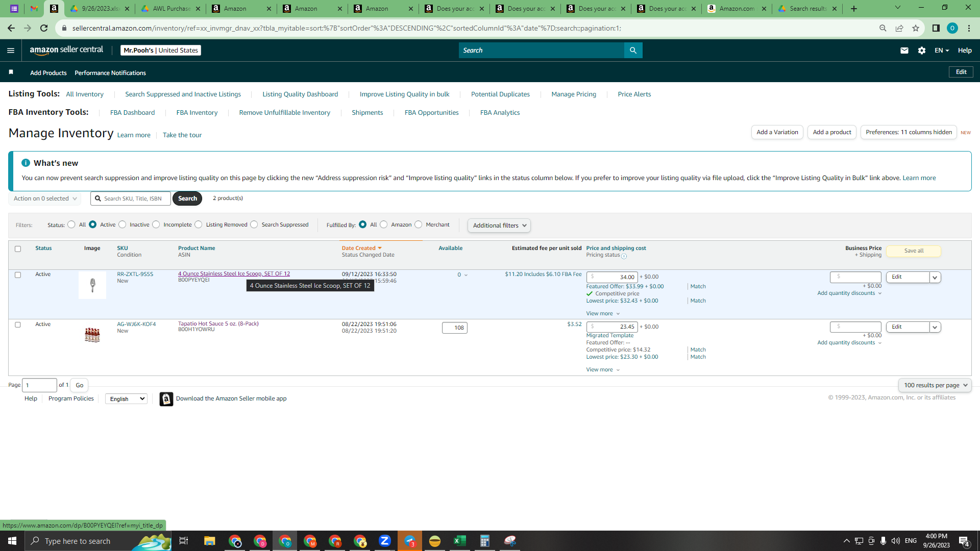Viewport: 980px width, 551px height.
Task: Select the Search Suppressed status filter
Action: coord(254,224)
